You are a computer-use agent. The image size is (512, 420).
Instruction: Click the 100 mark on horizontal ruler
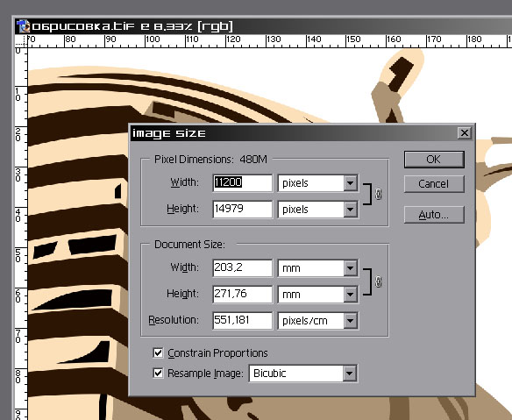click(x=153, y=39)
